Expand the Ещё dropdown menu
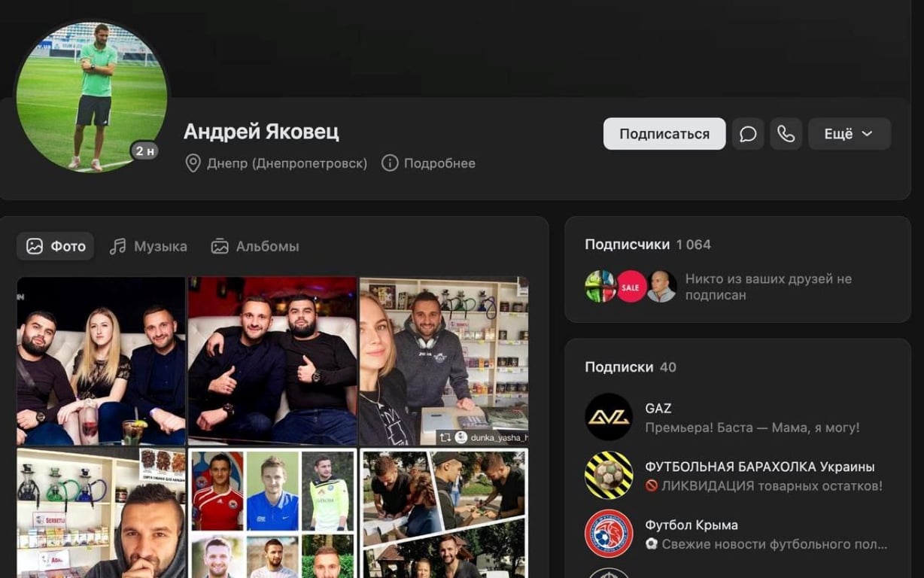 (x=850, y=133)
